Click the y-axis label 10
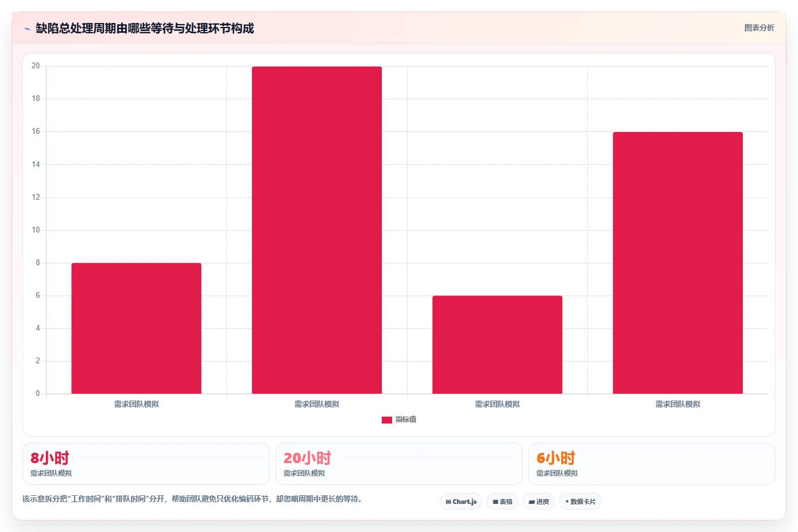Image resolution: width=798 pixels, height=532 pixels. tap(36, 230)
